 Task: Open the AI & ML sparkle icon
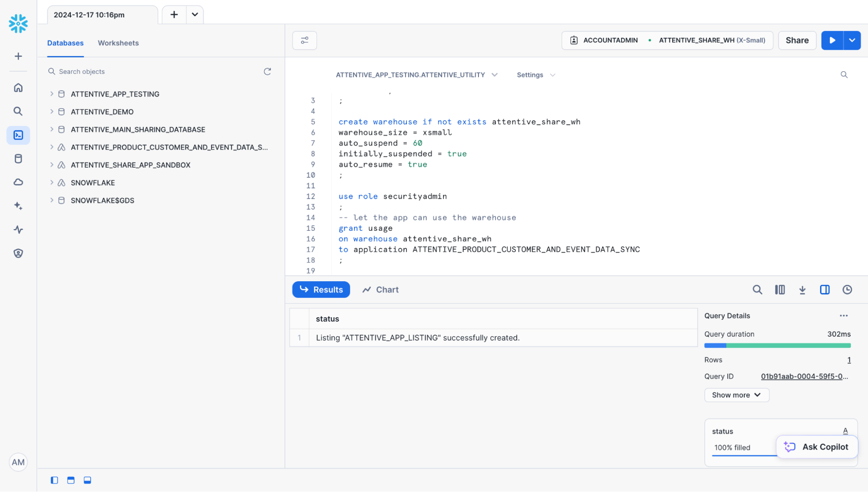point(18,206)
